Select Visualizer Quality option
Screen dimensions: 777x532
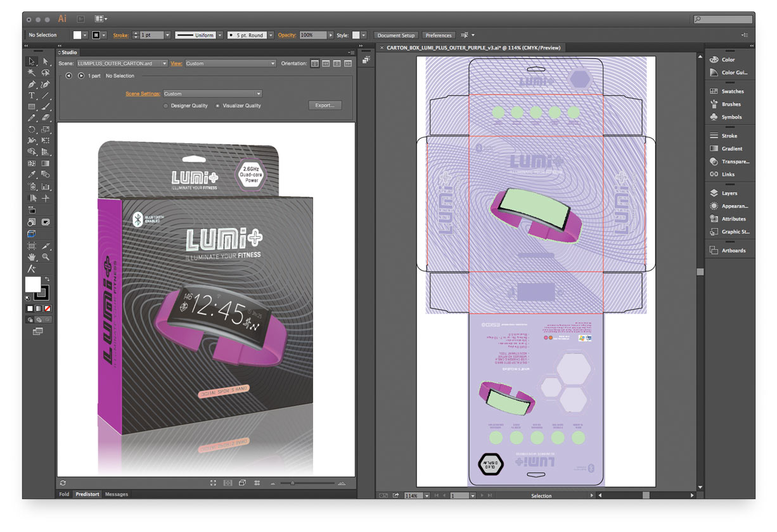pyautogui.click(x=219, y=106)
